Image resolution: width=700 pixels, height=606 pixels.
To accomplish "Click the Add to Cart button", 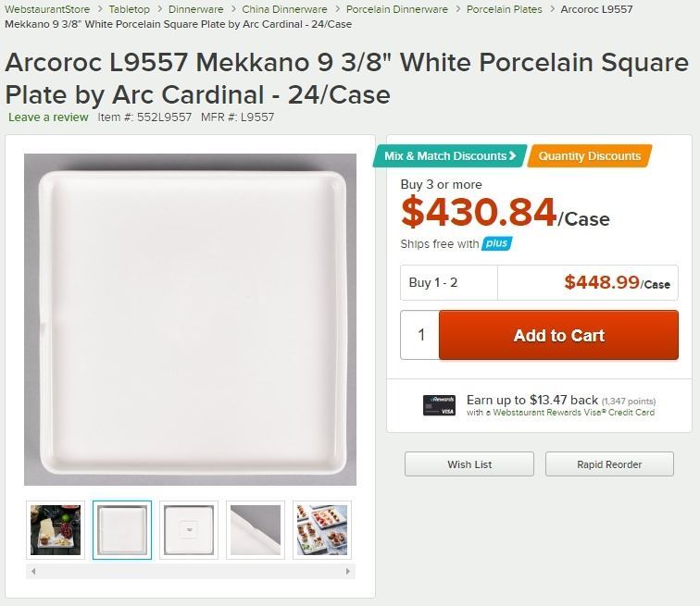I will point(558,336).
